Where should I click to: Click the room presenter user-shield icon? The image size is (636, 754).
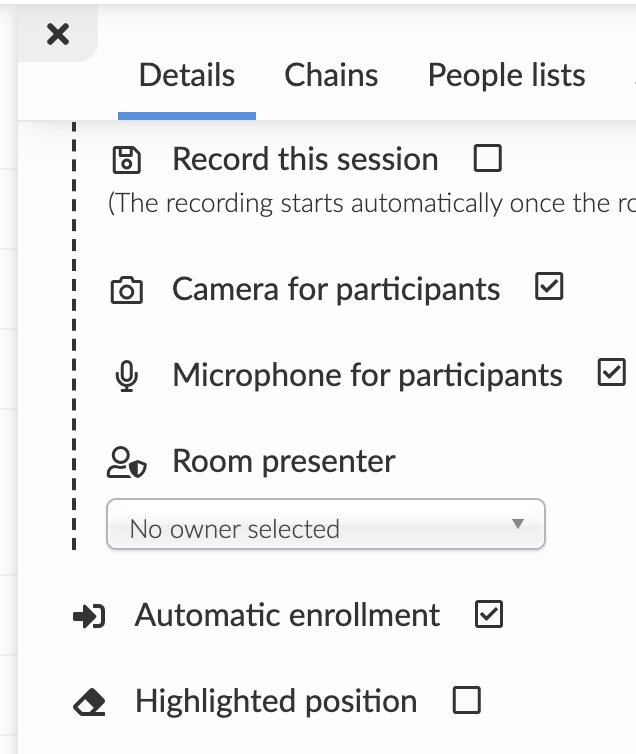pyautogui.click(x=126, y=463)
